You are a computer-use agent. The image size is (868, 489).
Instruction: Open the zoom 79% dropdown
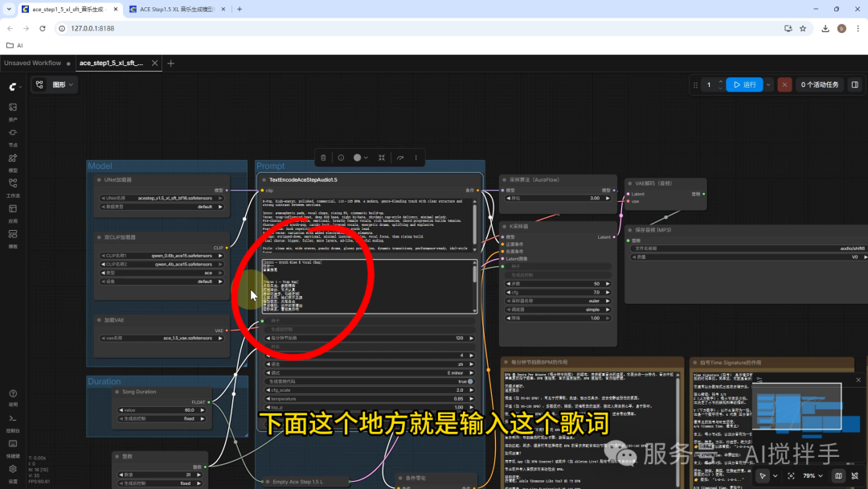(813, 475)
